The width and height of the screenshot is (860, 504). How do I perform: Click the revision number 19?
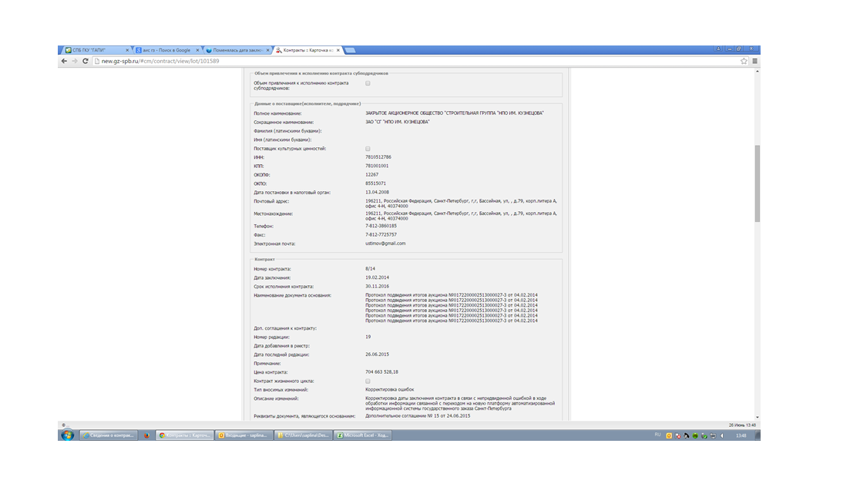(x=368, y=337)
